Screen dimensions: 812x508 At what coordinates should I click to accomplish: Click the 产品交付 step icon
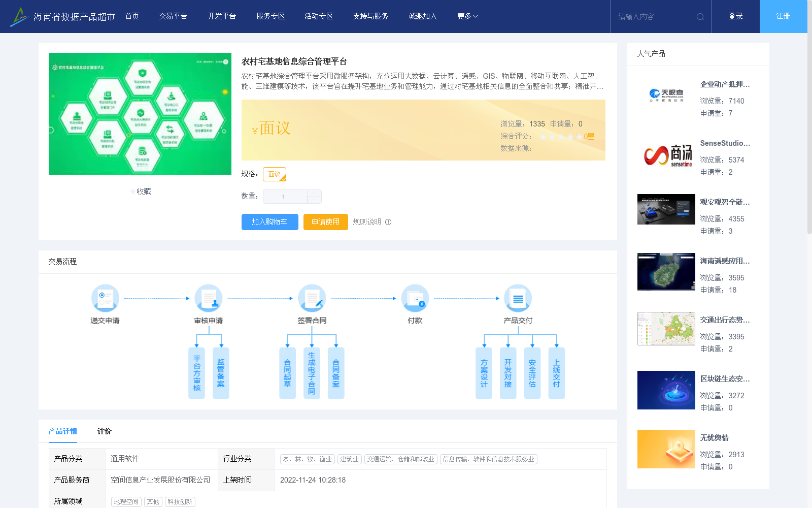tap(518, 298)
